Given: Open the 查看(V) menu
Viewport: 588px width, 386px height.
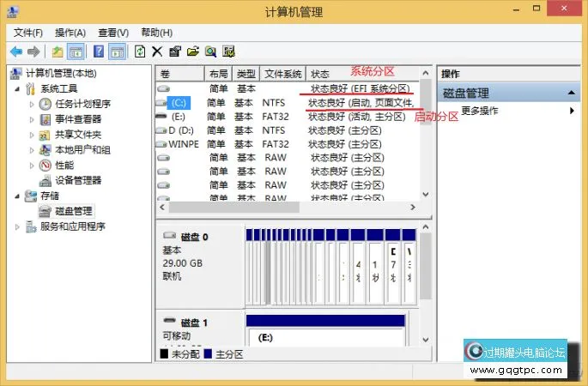Looking at the screenshot, I should (113, 33).
